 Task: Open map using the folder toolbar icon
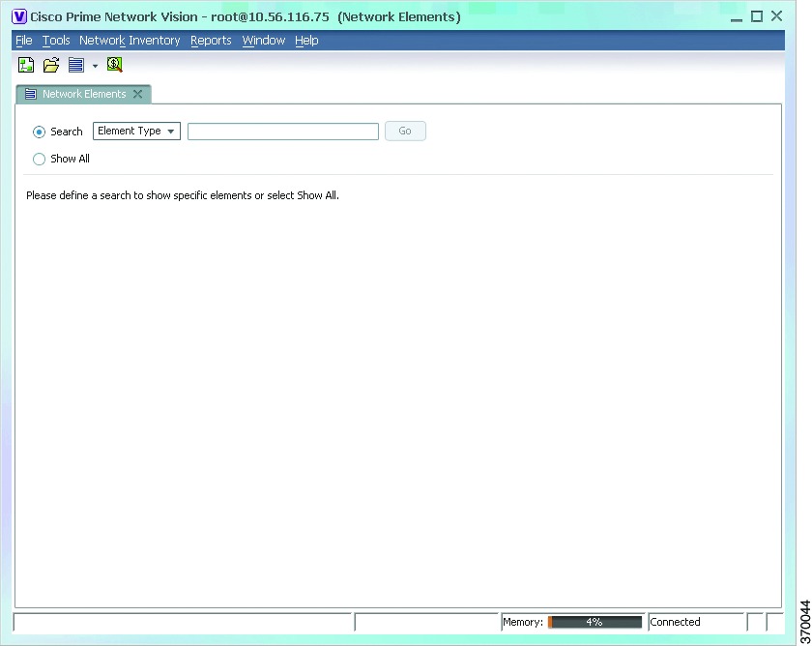point(50,65)
